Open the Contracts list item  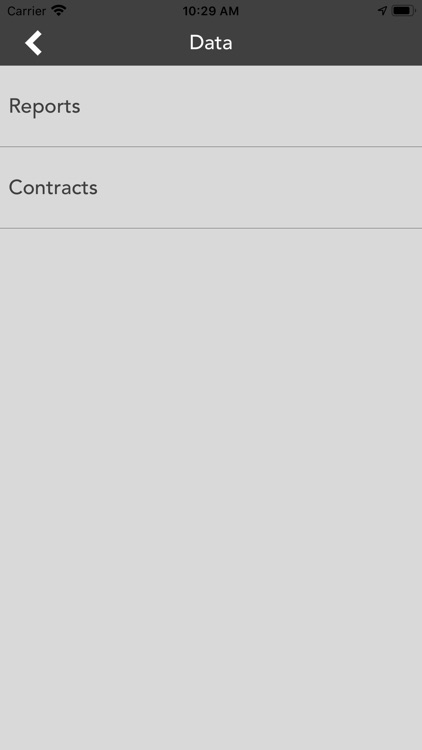pyautogui.click(x=211, y=188)
